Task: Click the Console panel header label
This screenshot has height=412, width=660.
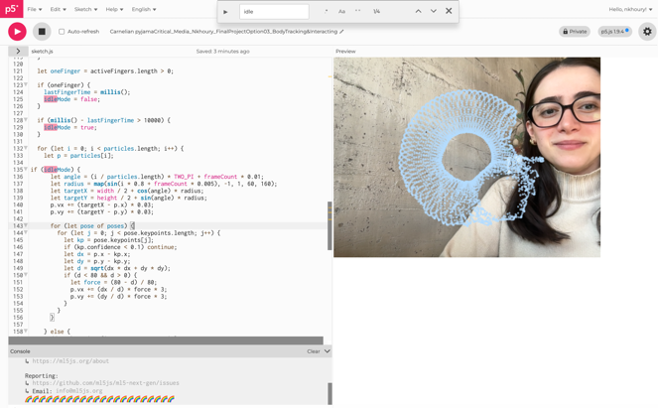Action: click(20, 351)
